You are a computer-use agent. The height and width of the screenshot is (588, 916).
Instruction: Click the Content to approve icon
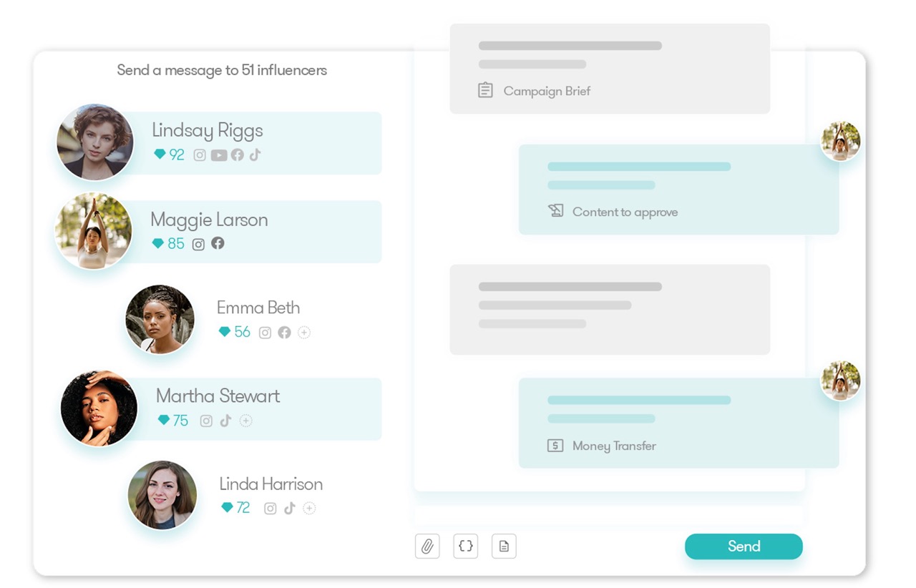(557, 211)
